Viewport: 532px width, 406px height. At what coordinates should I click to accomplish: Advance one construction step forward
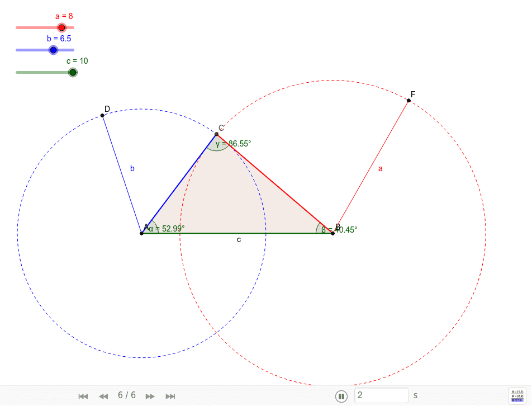coord(150,396)
